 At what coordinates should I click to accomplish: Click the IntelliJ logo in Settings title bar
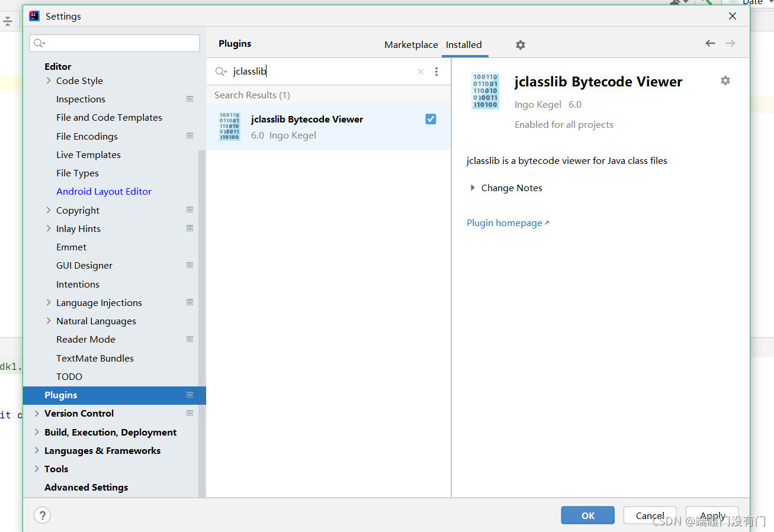[x=34, y=16]
